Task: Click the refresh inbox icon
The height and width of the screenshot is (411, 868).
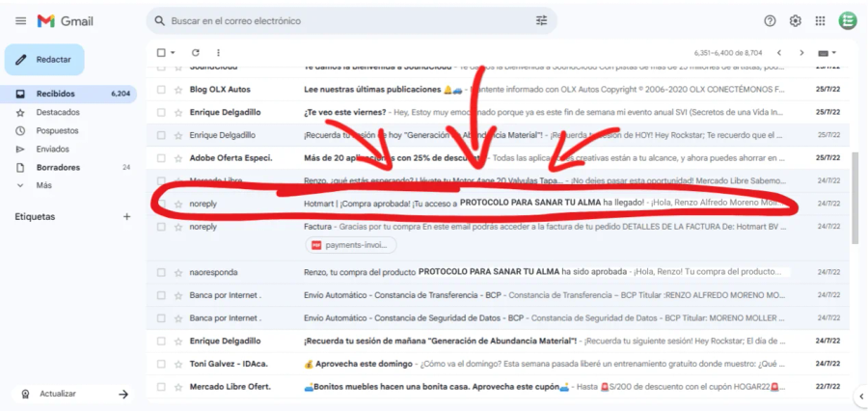Action: [x=196, y=52]
